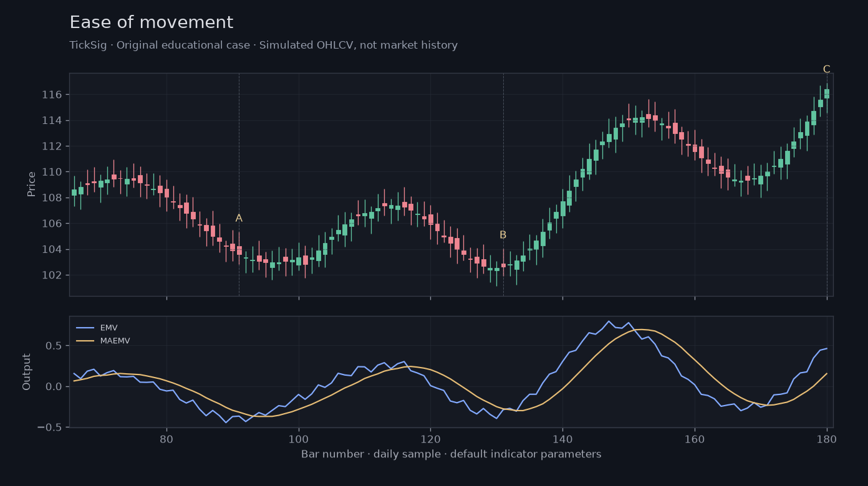Click x-axis tick label 140
Screen dimensions: 868x486
point(562,439)
